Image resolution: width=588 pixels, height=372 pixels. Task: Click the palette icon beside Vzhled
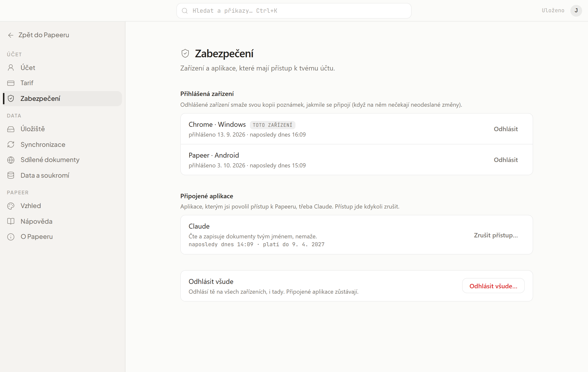pos(11,206)
